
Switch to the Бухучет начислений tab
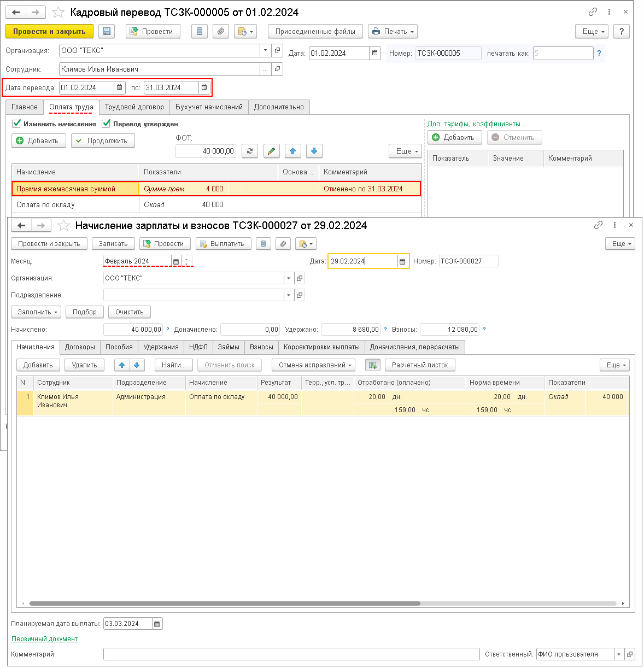(x=209, y=107)
